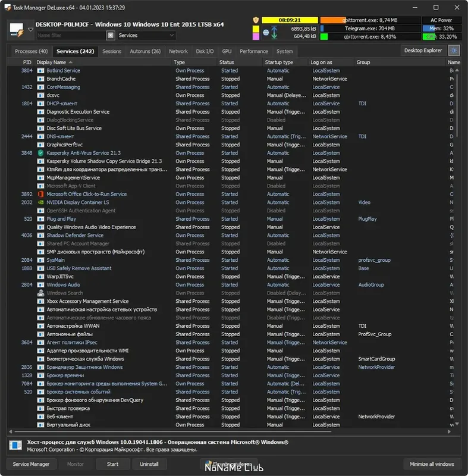Image resolution: width=468 pixels, height=476 pixels.
Task: Switch to Processes (40) tab
Action: [32, 52]
